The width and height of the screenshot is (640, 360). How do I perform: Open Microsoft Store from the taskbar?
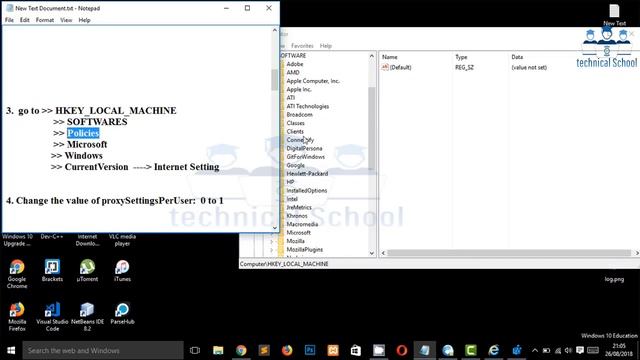tap(356, 350)
